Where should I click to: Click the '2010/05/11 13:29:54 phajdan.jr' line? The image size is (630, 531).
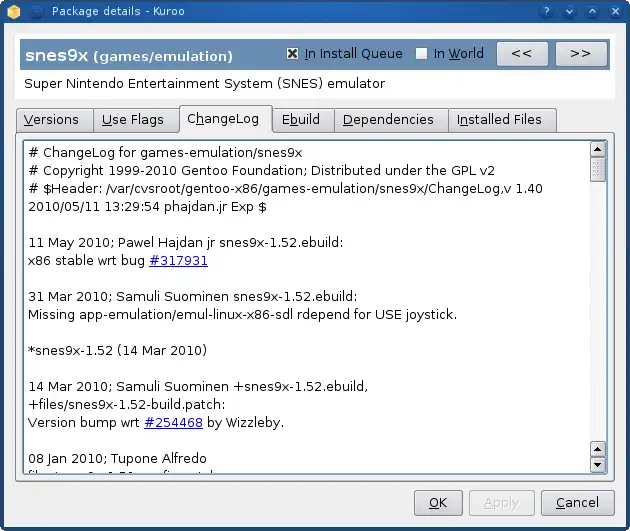click(147, 207)
